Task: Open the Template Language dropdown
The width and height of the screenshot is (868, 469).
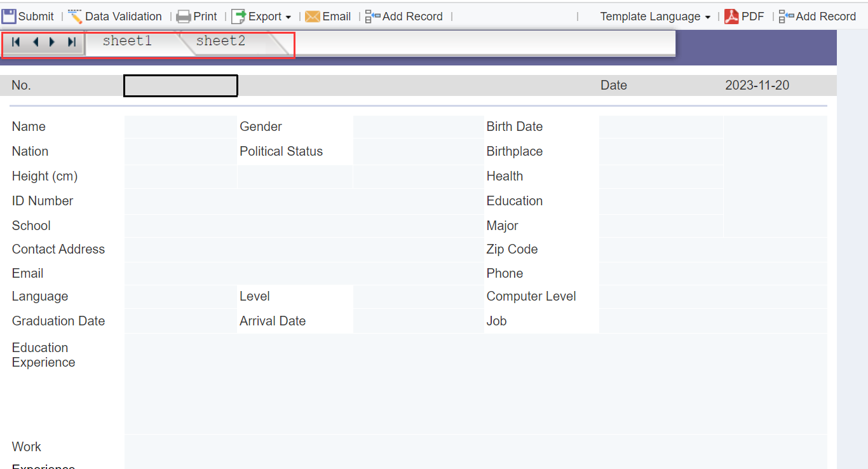Action: [655, 17]
